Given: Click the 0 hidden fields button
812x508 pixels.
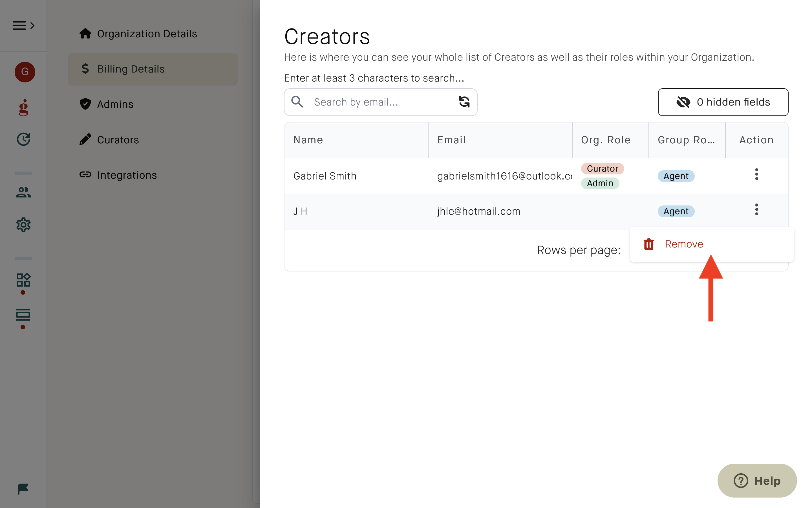Looking at the screenshot, I should pos(723,102).
